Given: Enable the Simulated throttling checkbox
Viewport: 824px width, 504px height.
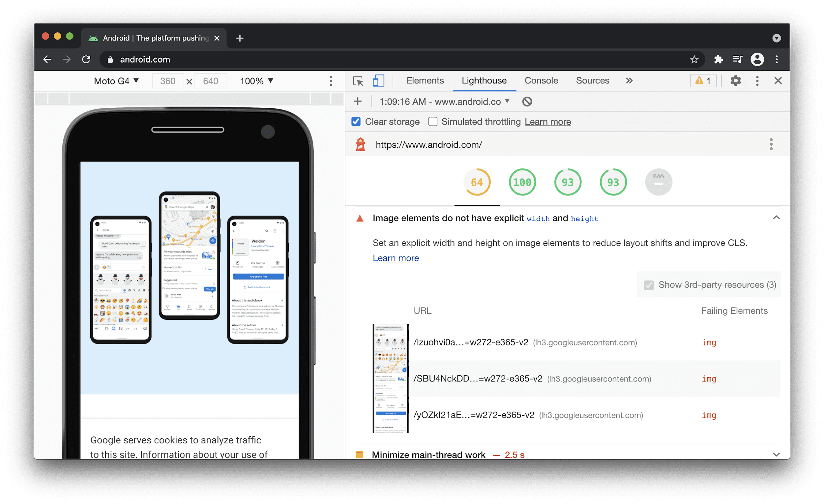Looking at the screenshot, I should (431, 122).
